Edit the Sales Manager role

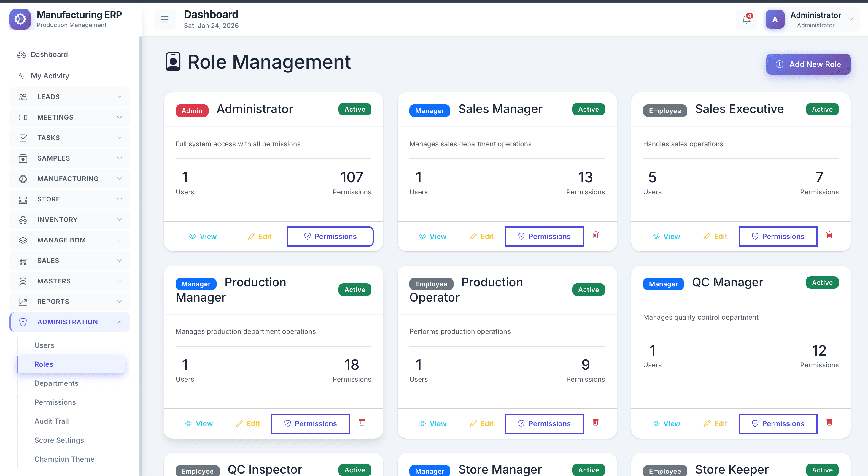pos(481,236)
